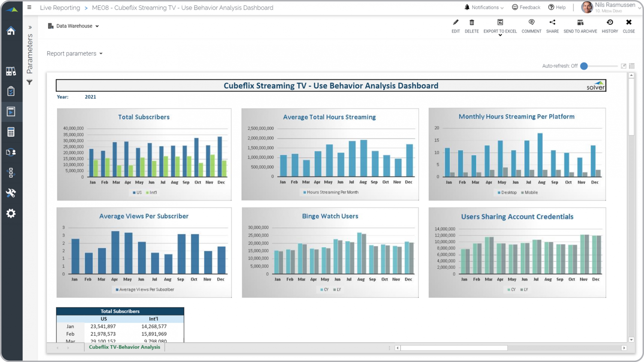Viewport: 644px width, 362px height.
Task: Open the Data Warehouse dropdown
Action: pos(73,26)
